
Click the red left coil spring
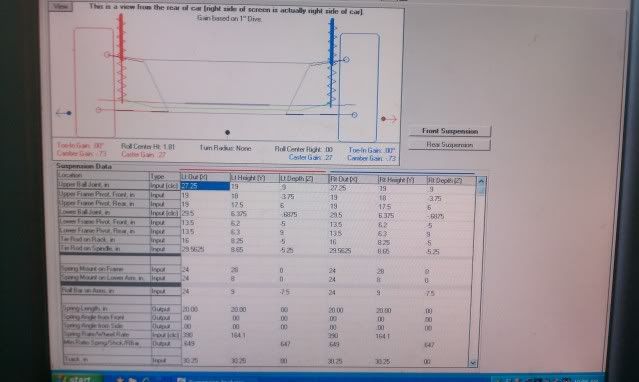pos(121,59)
